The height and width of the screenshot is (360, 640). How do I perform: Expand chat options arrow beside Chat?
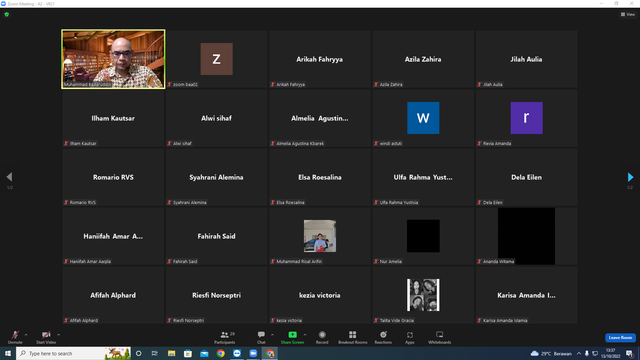(272, 335)
